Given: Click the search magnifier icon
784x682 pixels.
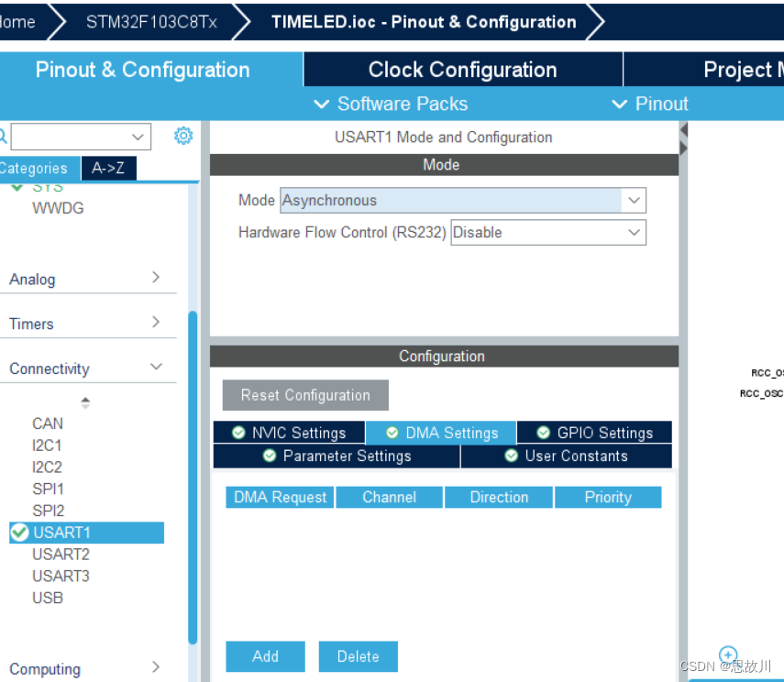Looking at the screenshot, I should click(x=3, y=136).
